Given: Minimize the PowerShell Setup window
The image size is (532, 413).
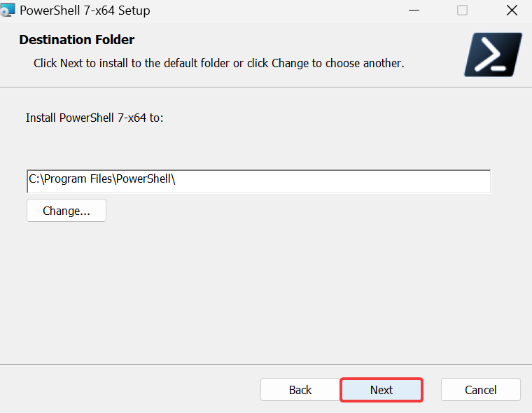Looking at the screenshot, I should [x=414, y=10].
